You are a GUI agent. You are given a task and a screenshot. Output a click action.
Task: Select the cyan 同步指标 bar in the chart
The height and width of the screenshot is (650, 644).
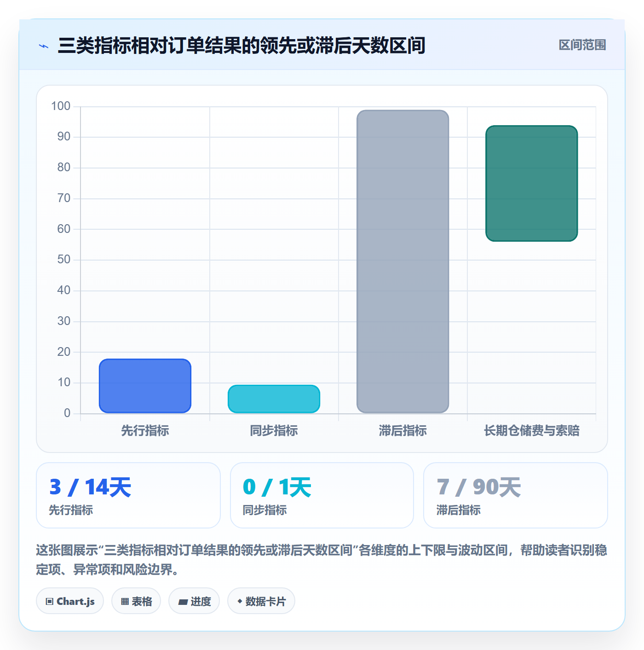pos(274,399)
